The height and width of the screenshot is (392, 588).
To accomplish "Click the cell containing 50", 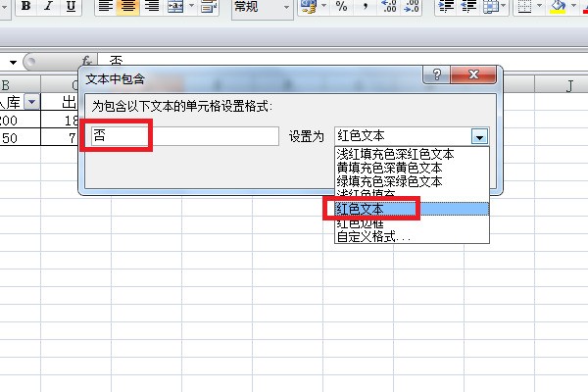I will (20, 137).
